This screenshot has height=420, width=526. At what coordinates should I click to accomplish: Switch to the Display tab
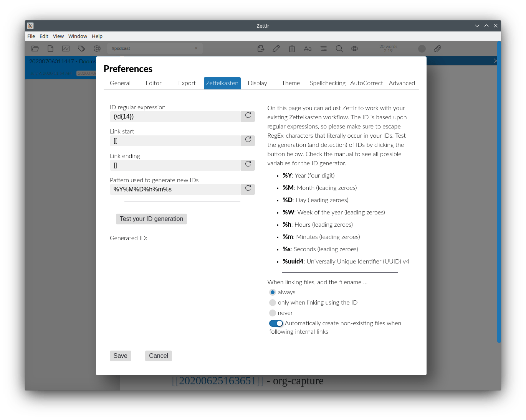[258, 83]
